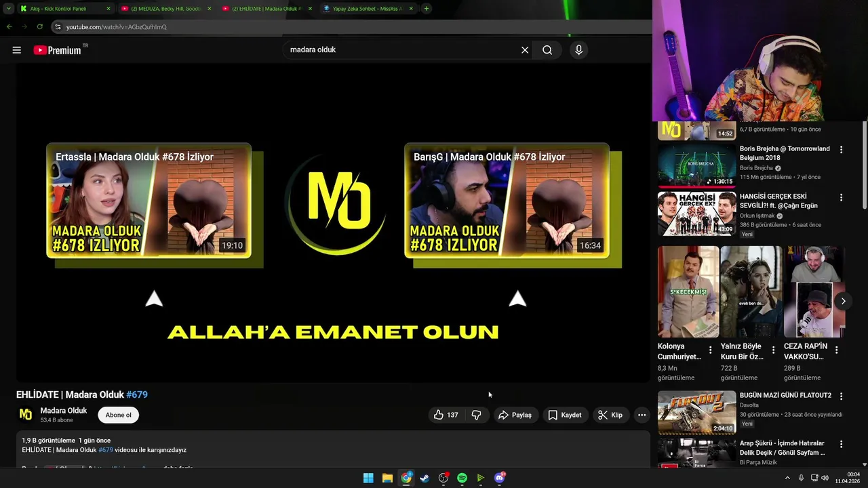The height and width of the screenshot is (488, 868).
Task: Play the Kolonya Cumhuriyeti short thumbnail
Action: click(688, 291)
